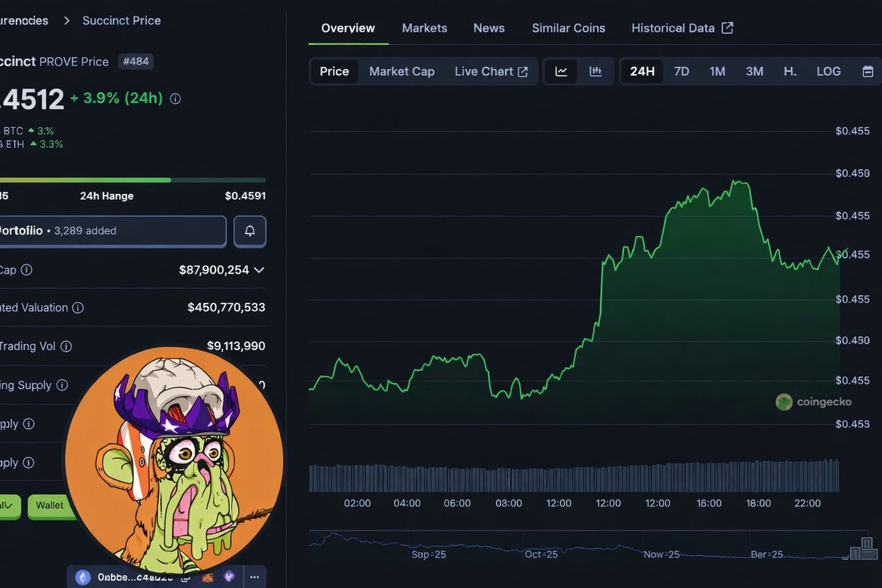The width and height of the screenshot is (882, 588).
Task: Toggle the LOG scale option
Action: [828, 71]
